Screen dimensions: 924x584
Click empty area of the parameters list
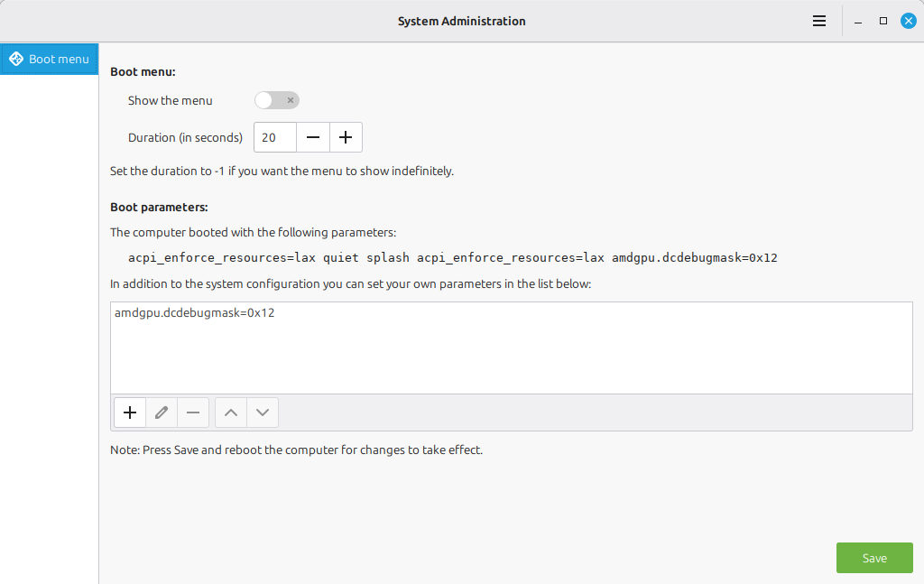click(511, 361)
